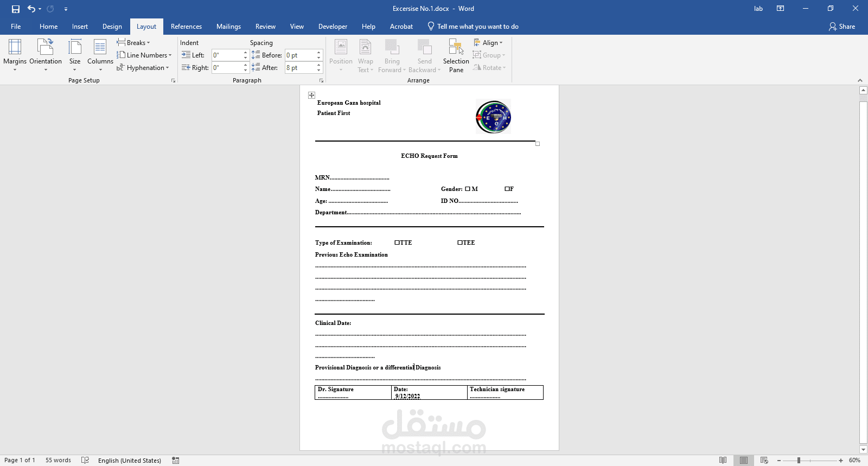Viewport: 868px width, 466px height.
Task: Expand the Line Numbers dropdown
Action: pos(144,55)
